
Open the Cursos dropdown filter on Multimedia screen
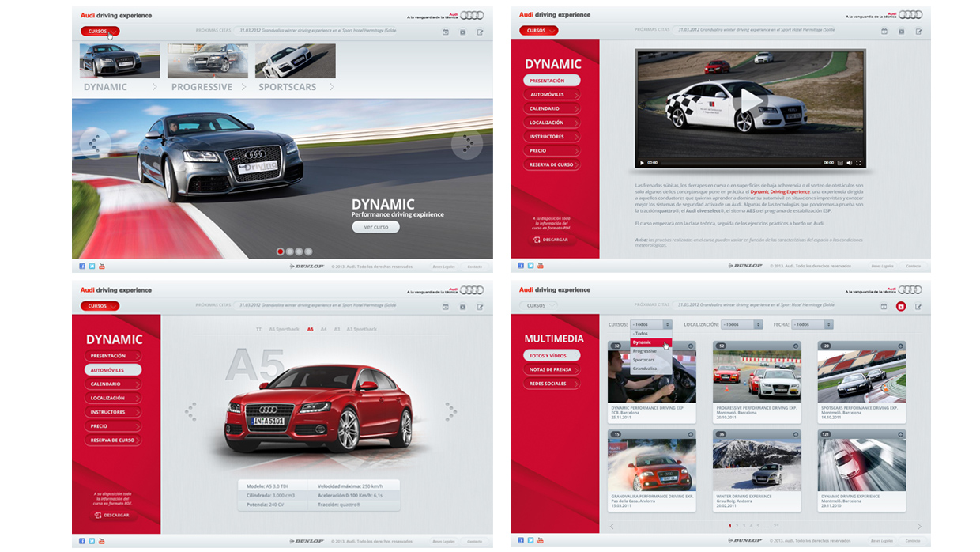[651, 324]
